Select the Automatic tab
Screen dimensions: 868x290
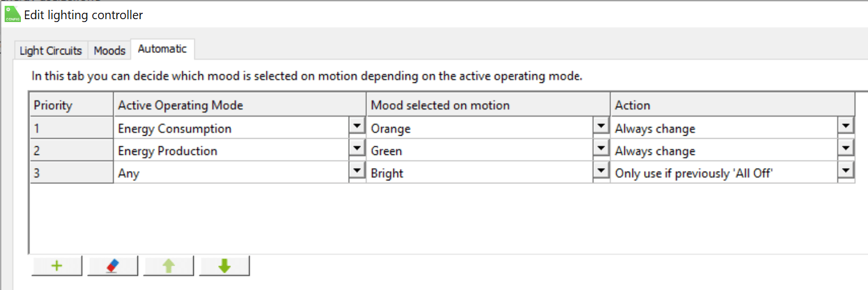click(x=162, y=49)
